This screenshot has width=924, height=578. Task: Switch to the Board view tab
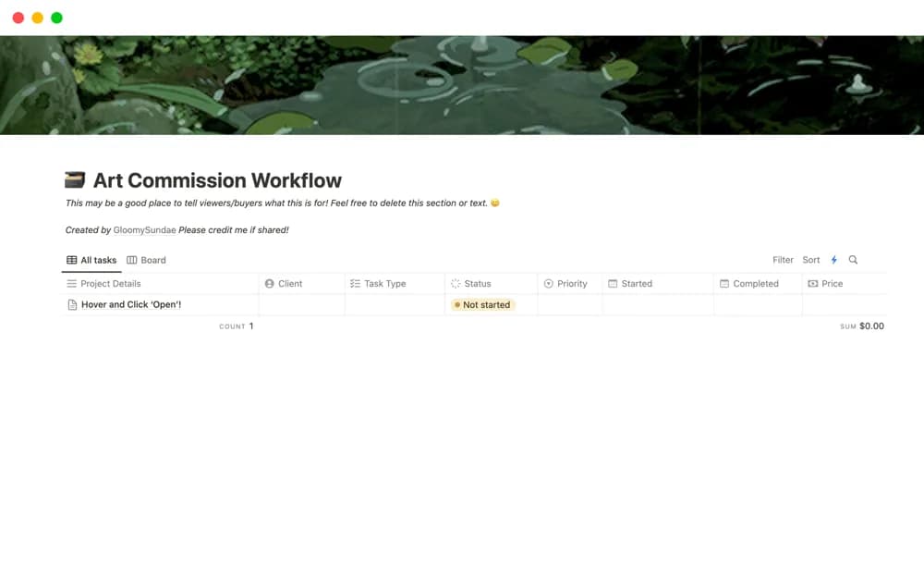(146, 260)
